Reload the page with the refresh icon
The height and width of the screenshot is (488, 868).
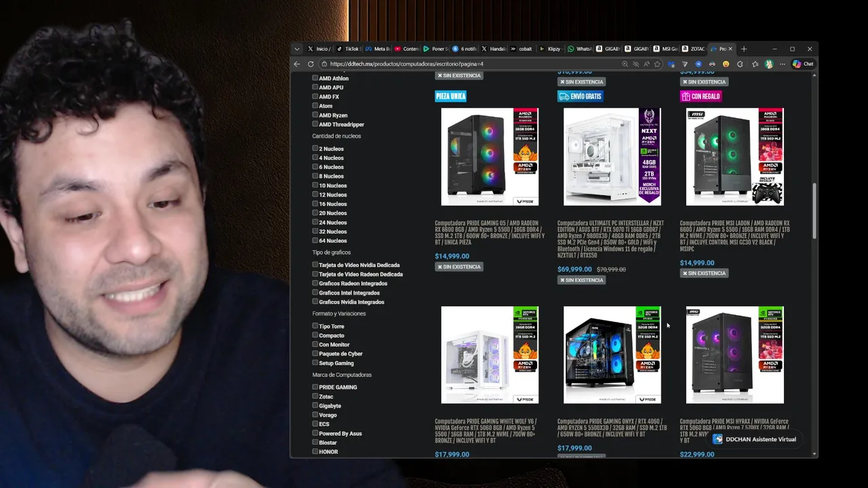click(311, 64)
